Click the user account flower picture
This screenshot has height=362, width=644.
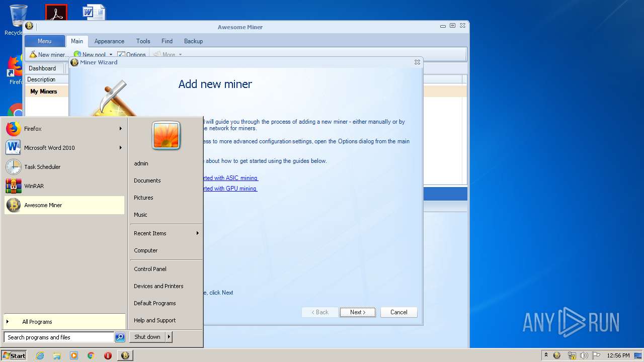[166, 136]
